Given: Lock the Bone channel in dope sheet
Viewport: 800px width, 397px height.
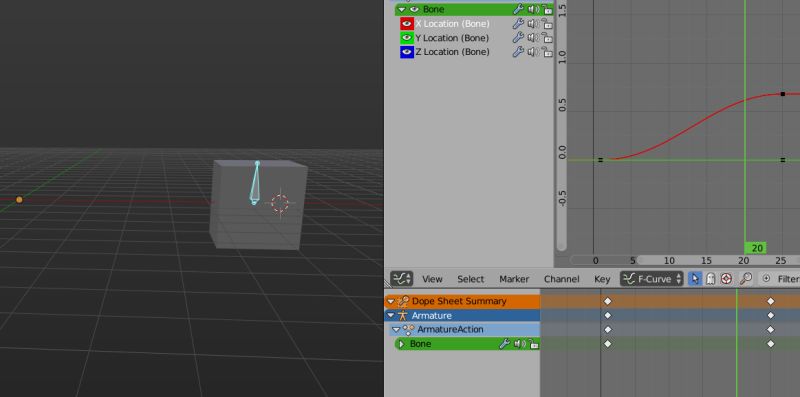Looking at the screenshot, I should (533, 344).
